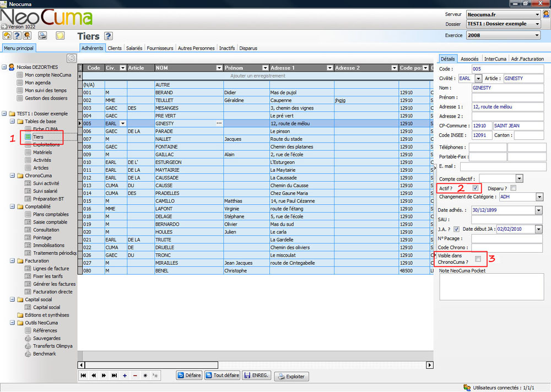Click the ENREG. save button
Image resolution: width=551 pixels, height=392 pixels.
tap(256, 375)
